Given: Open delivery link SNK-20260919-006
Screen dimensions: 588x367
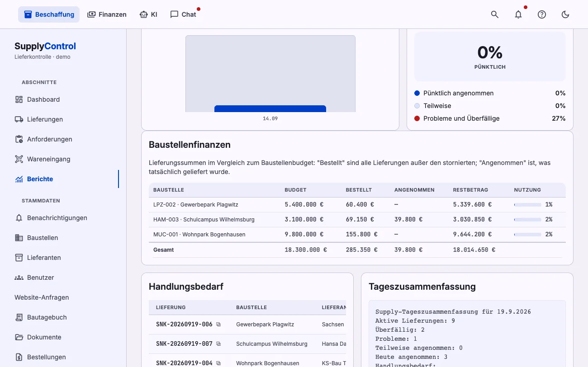Looking at the screenshot, I should (184, 325).
